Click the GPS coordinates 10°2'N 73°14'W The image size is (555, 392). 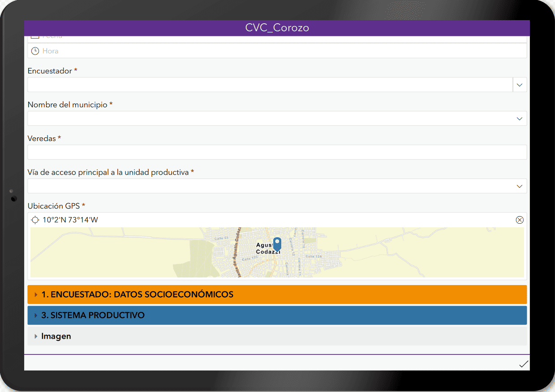[70, 220]
